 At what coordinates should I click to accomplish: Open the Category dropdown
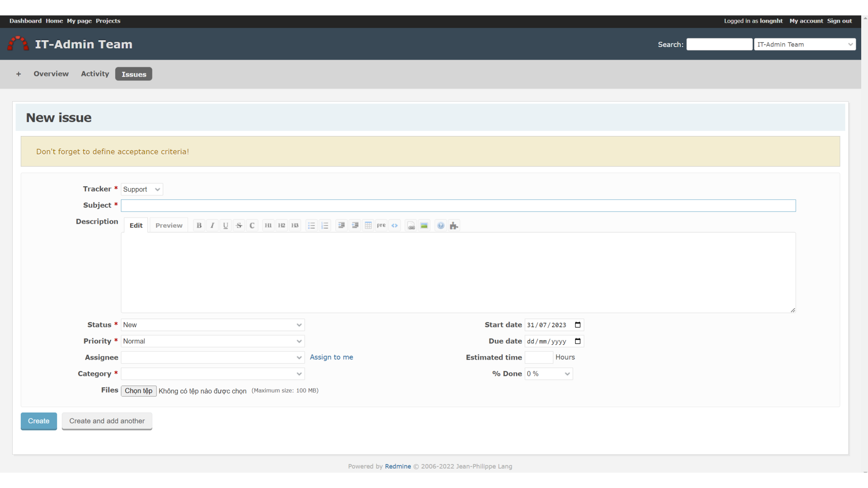[212, 374]
